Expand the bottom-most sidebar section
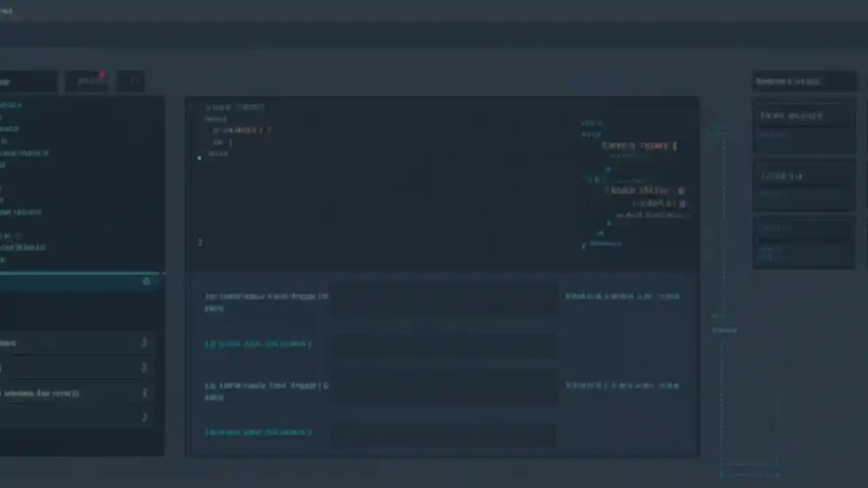This screenshot has height=488, width=868. pyautogui.click(x=144, y=417)
